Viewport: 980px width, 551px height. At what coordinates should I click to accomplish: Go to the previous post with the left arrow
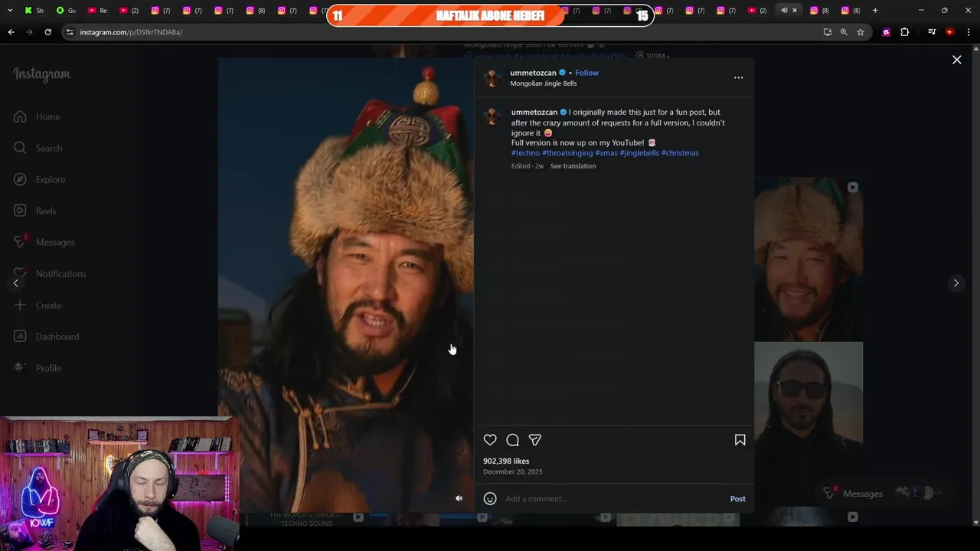pyautogui.click(x=15, y=283)
